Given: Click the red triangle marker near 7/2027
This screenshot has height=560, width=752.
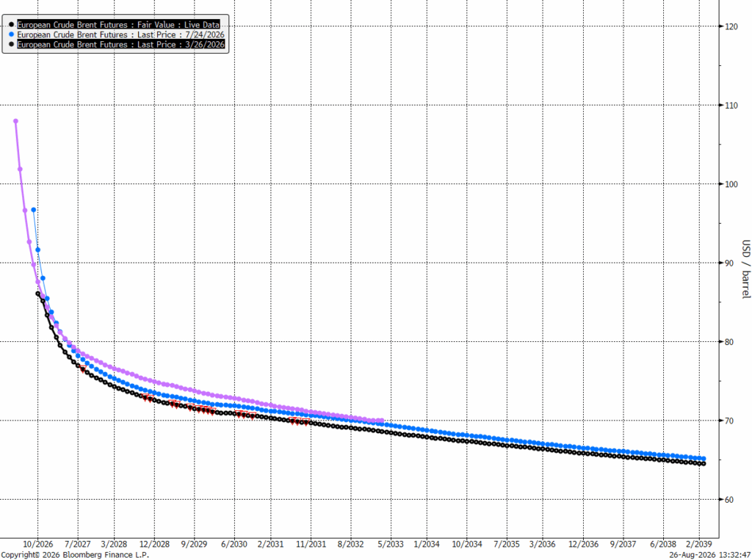Looking at the screenshot, I should click(84, 369).
